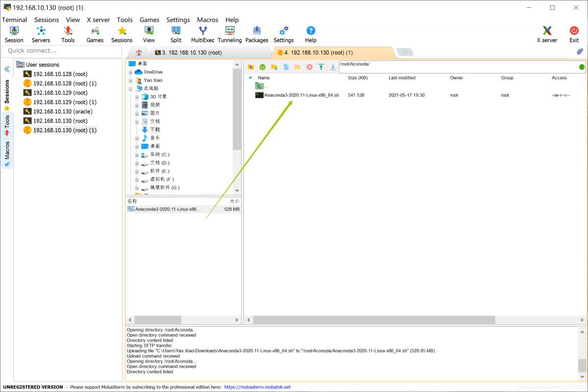Expand the 系统 (C:) drive node
This screenshot has height=392, width=588.
tap(136, 155)
